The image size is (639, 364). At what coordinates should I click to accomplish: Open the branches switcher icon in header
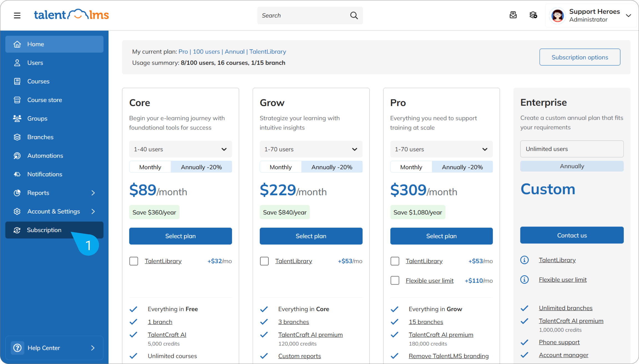(533, 15)
